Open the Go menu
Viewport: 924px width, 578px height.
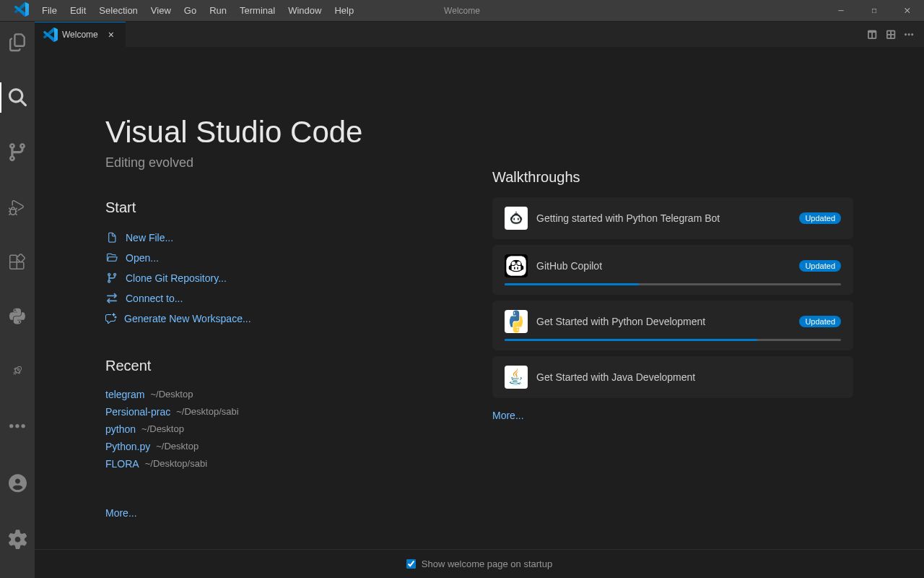tap(190, 10)
